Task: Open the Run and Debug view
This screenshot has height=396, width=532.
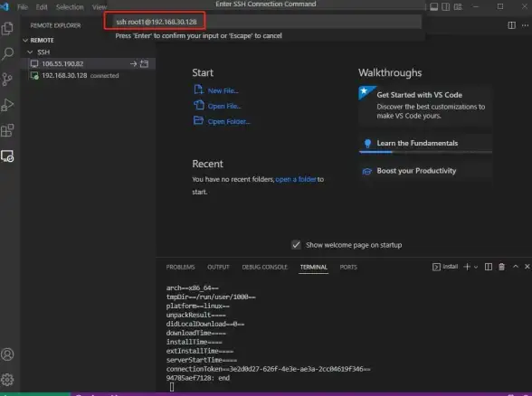Action: pos(7,105)
